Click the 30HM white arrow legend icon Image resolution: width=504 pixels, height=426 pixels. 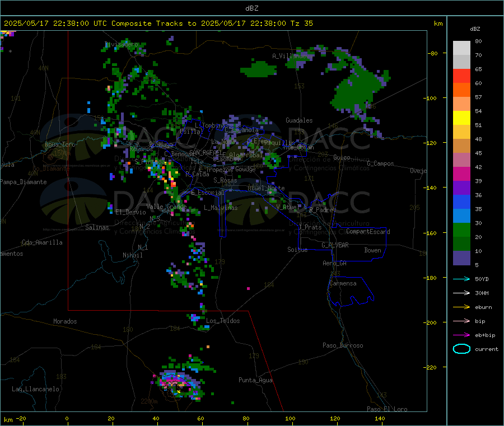click(x=461, y=293)
